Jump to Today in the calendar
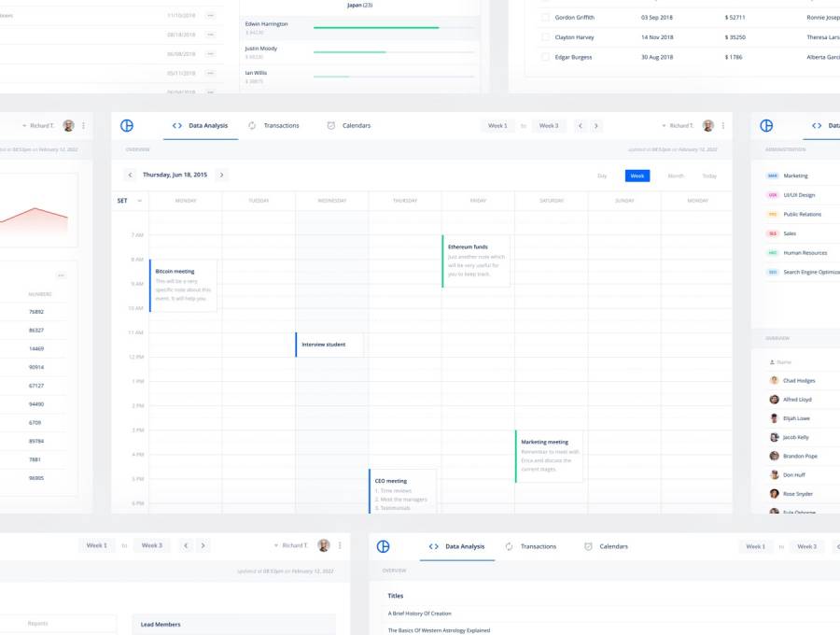Image resolution: width=840 pixels, height=635 pixels. pos(709,176)
